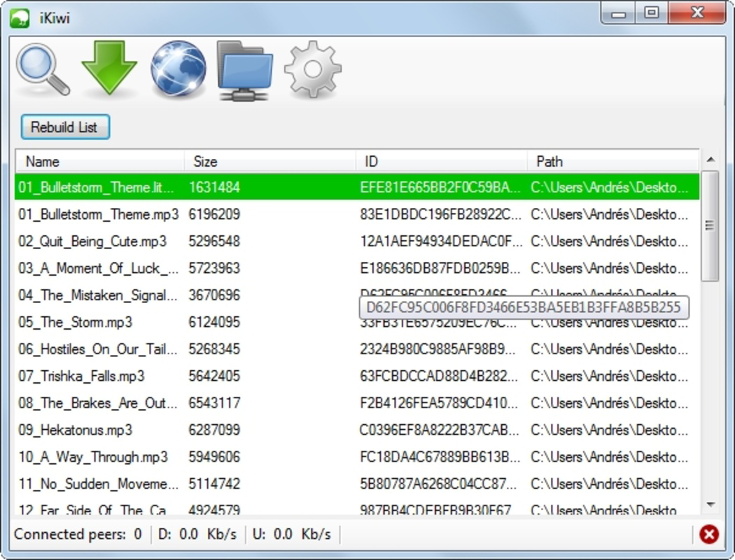This screenshot has width=735, height=560.
Task: Click the scrollbar down arrow
Action: tap(710, 505)
